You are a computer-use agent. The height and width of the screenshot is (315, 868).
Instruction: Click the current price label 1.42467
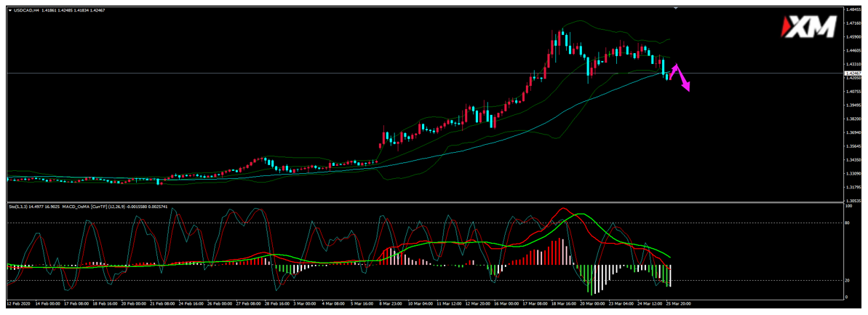click(852, 73)
